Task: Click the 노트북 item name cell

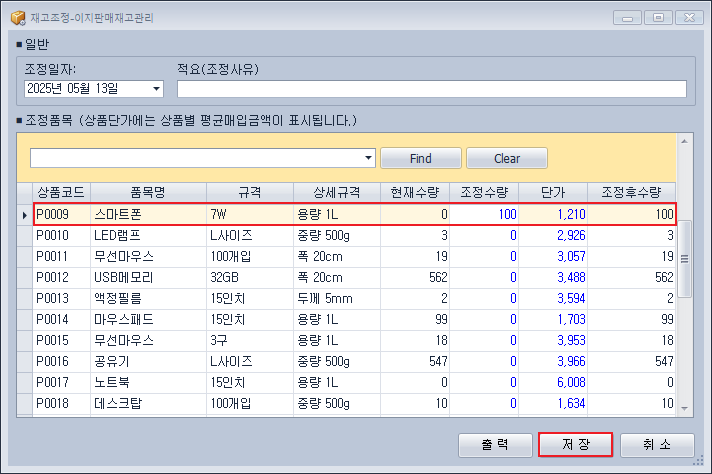Action: (148, 383)
